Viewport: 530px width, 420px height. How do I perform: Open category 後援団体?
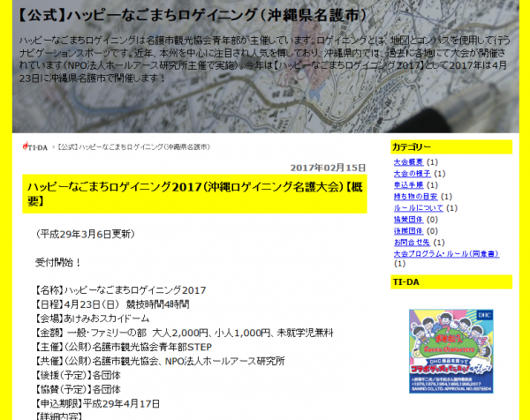[x=408, y=231]
